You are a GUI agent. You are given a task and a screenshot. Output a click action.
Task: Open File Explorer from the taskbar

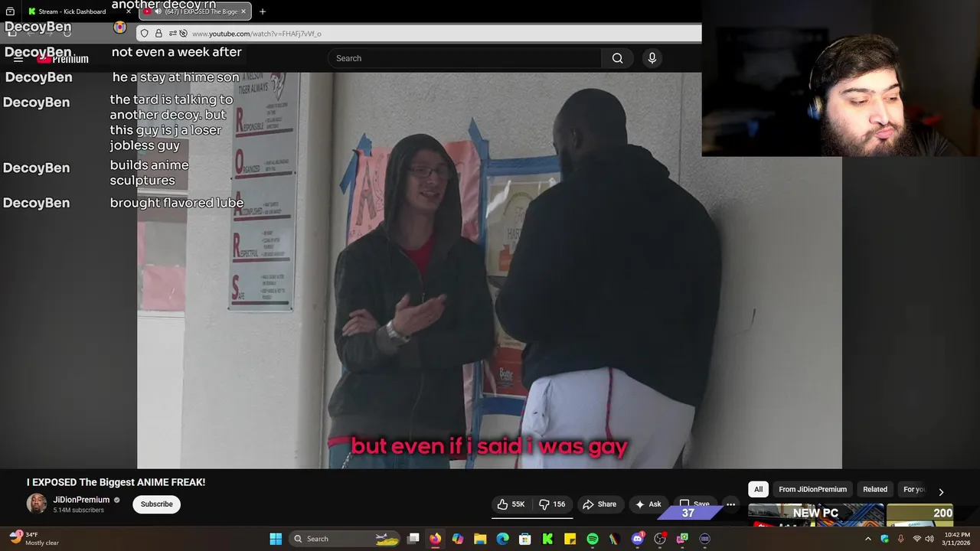[480, 539]
